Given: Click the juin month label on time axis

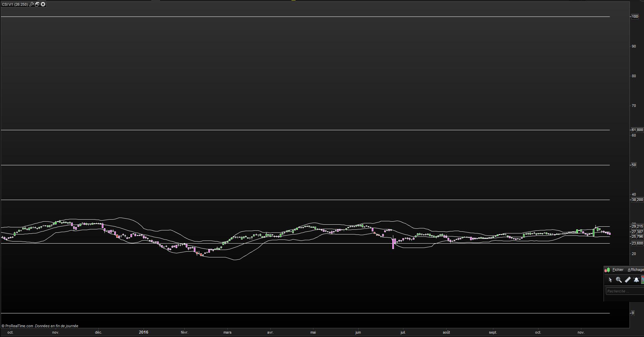Looking at the screenshot, I should point(358,332).
